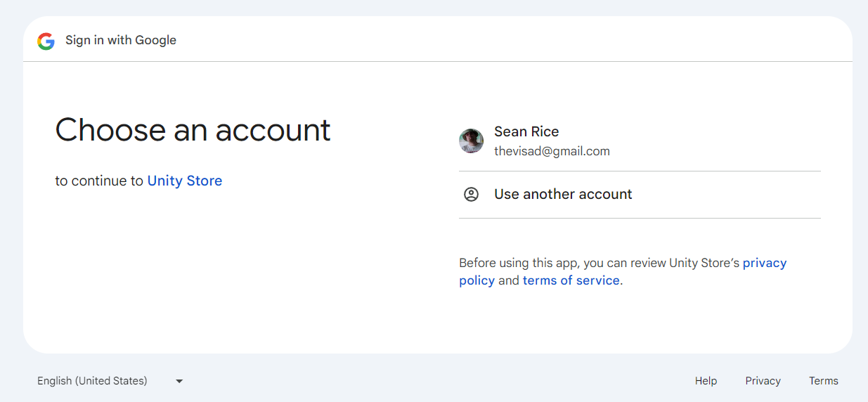
Task: Select Use another account option
Action: point(563,195)
